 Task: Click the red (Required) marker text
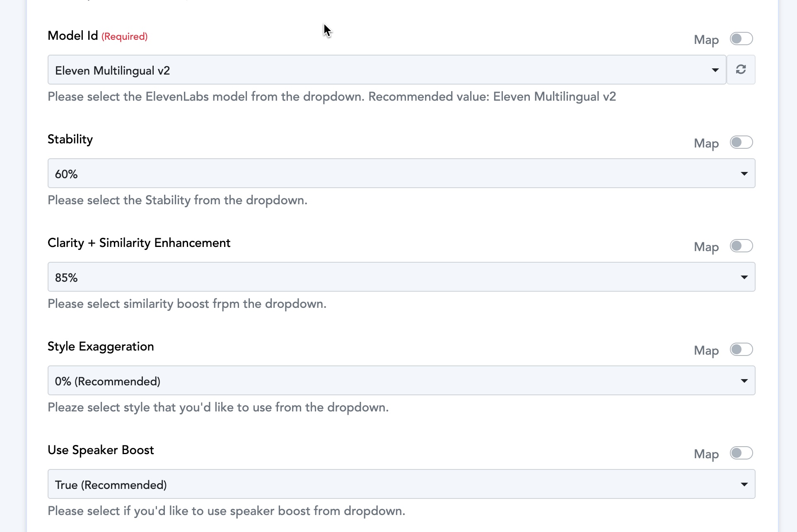coord(125,36)
